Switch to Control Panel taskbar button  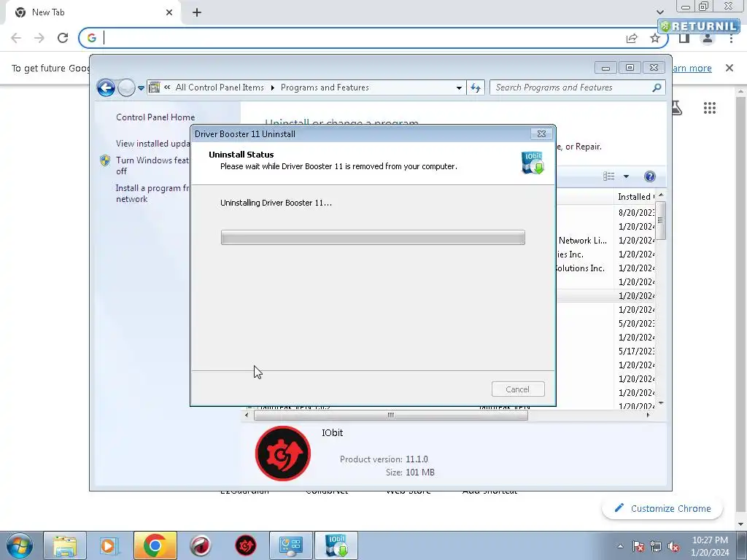291,545
